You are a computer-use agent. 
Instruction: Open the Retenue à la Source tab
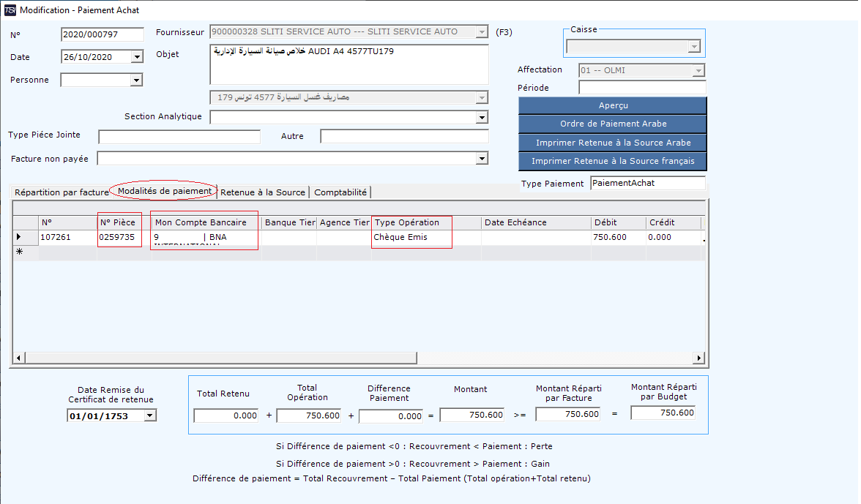[x=262, y=192]
